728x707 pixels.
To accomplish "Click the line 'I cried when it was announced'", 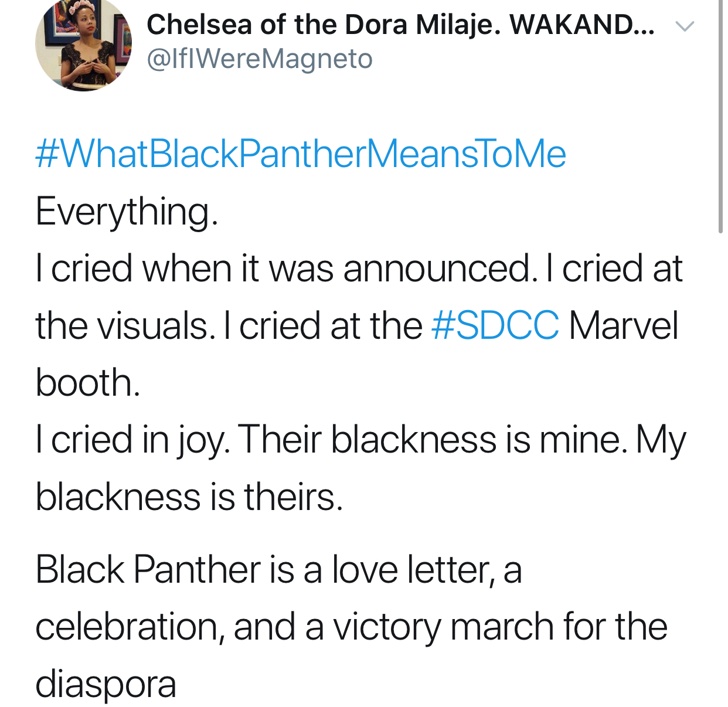I will click(x=286, y=268).
